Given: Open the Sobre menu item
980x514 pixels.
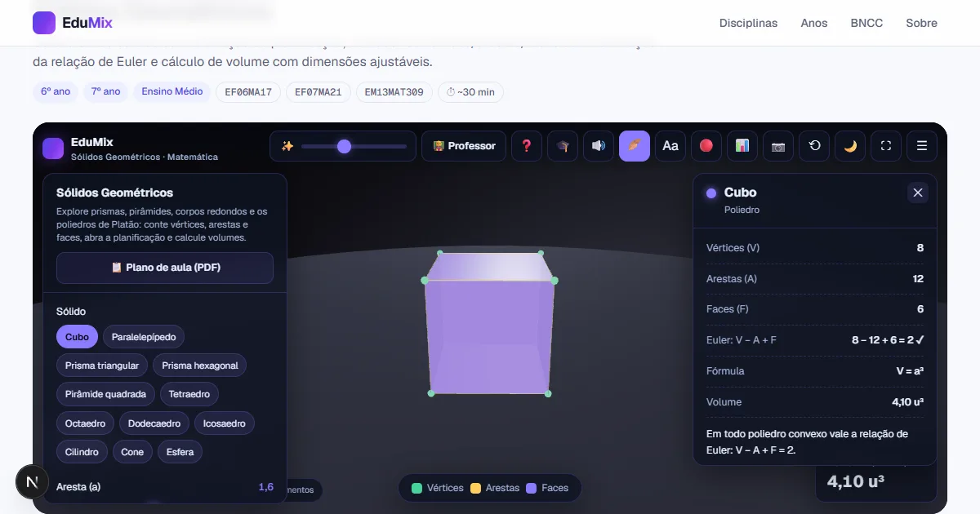Looking at the screenshot, I should click(921, 23).
